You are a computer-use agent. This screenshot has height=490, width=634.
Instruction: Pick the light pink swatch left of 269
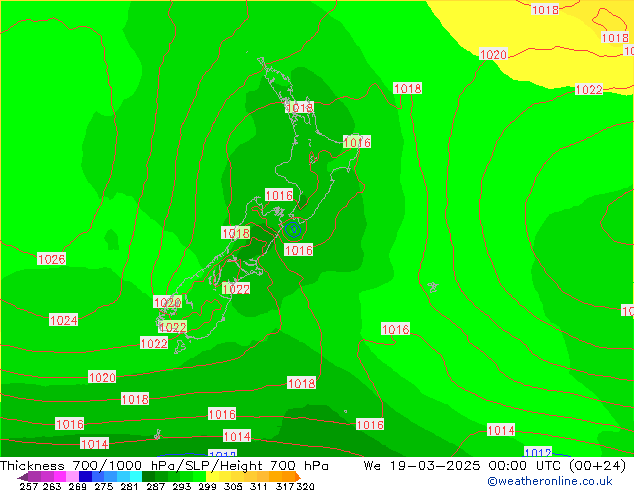(73, 476)
